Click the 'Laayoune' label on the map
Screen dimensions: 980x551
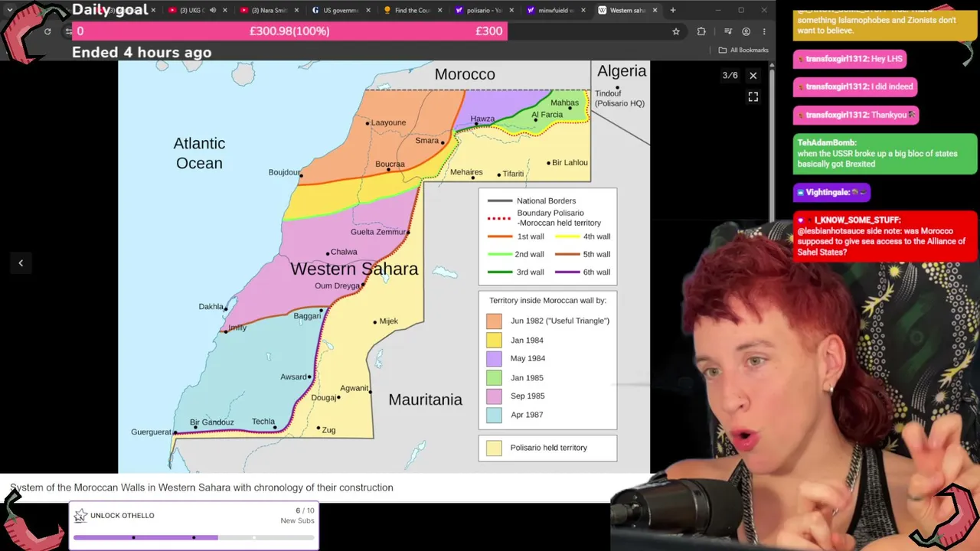tap(388, 122)
